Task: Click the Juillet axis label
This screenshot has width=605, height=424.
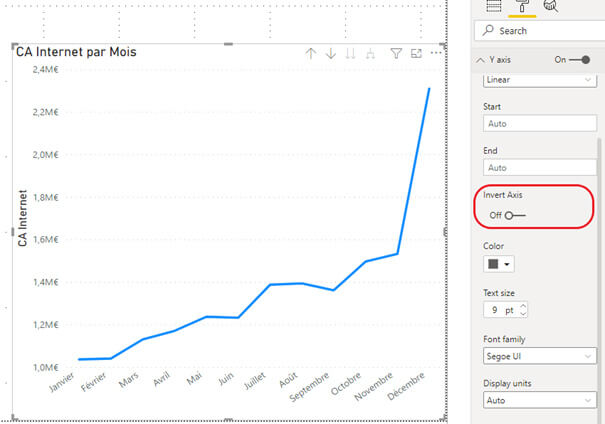Action: click(x=255, y=381)
